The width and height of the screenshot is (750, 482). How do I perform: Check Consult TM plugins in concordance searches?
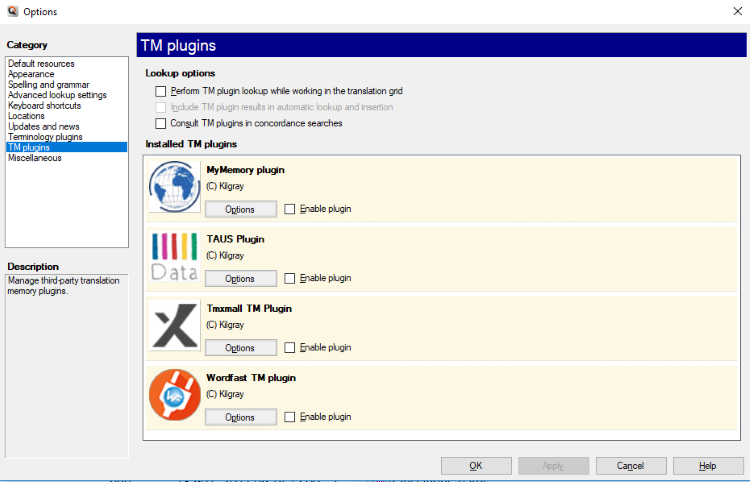click(x=161, y=123)
